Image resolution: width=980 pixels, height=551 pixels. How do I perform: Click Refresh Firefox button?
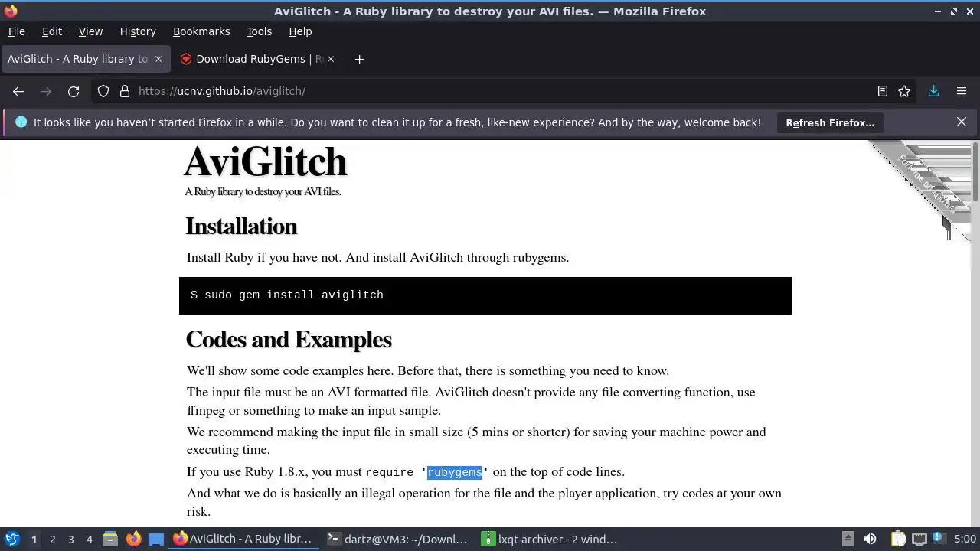[x=830, y=122]
